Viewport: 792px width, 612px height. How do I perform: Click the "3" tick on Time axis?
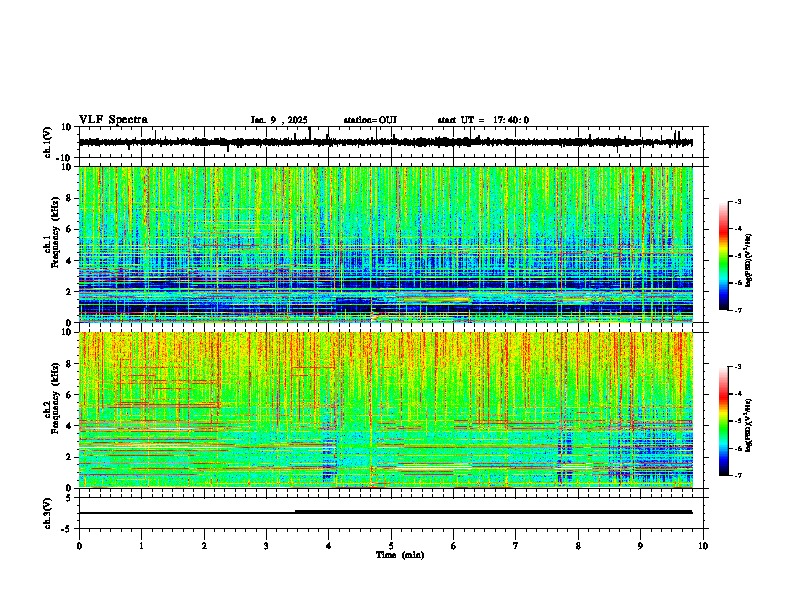pyautogui.click(x=266, y=546)
